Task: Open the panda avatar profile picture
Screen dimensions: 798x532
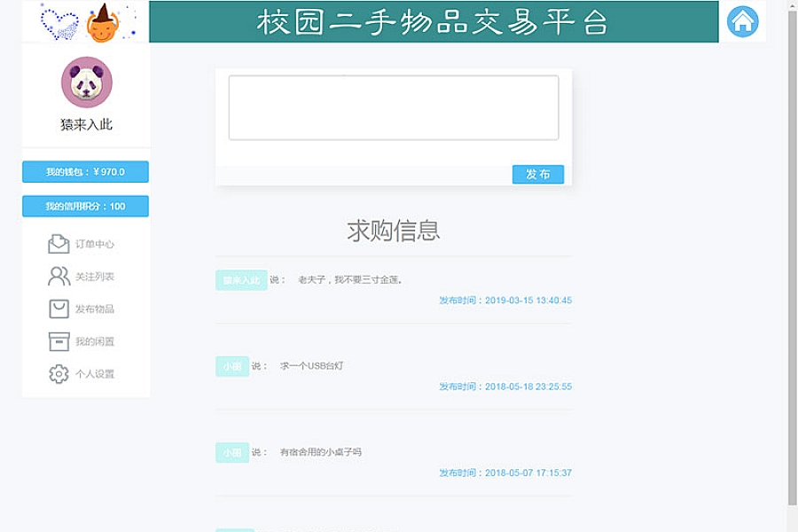Action: pyautogui.click(x=87, y=82)
